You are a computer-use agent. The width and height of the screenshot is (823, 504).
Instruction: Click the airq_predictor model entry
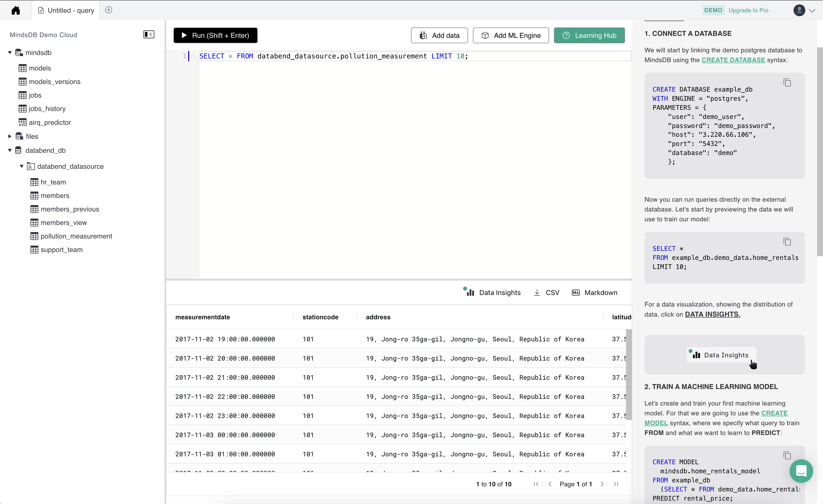point(50,122)
